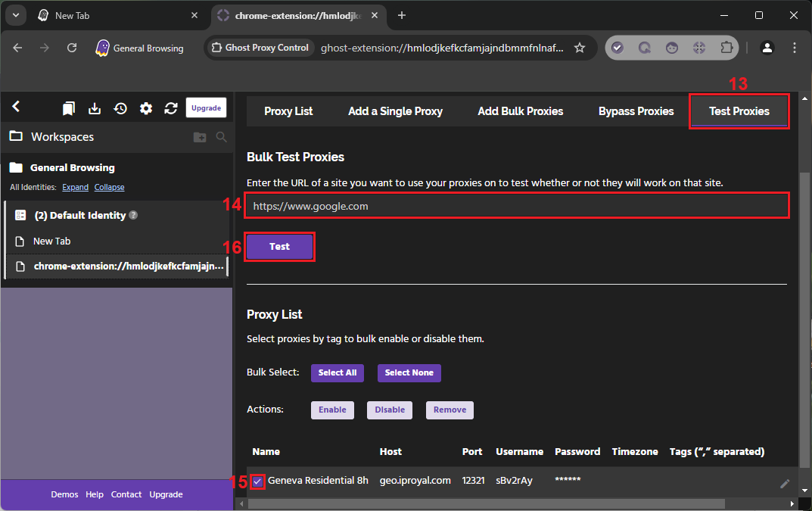Open the tab search dropdown arrow
Image resolution: width=812 pixels, height=511 pixels.
16,15
